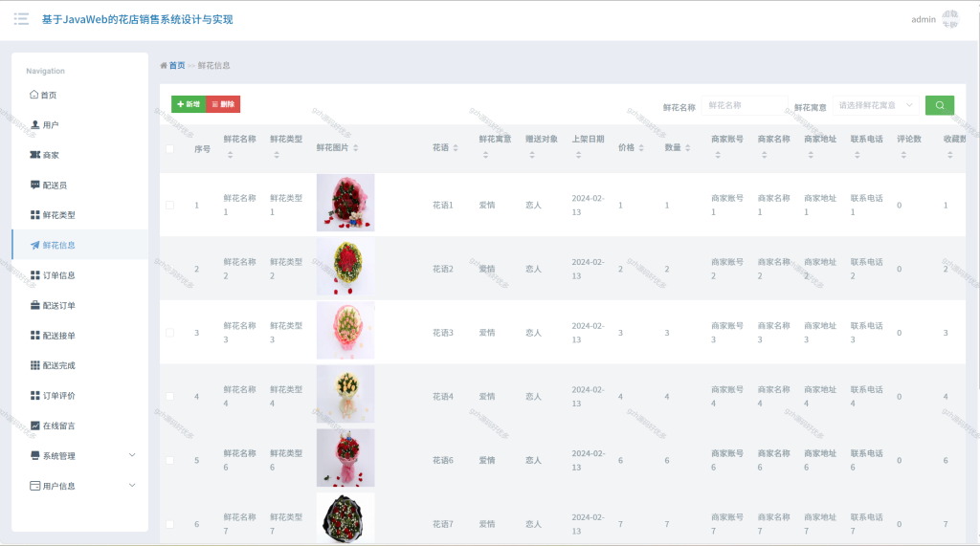Sort by 价格 column arrows
980x546 pixels.
click(x=641, y=148)
